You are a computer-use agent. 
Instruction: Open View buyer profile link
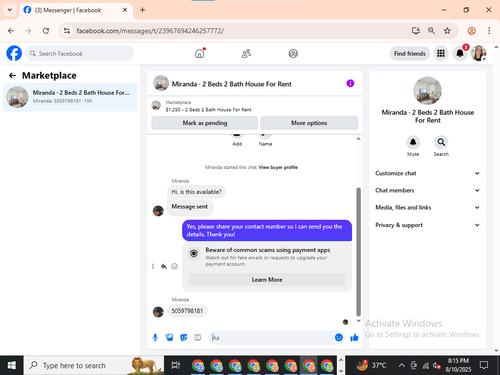[278, 167]
